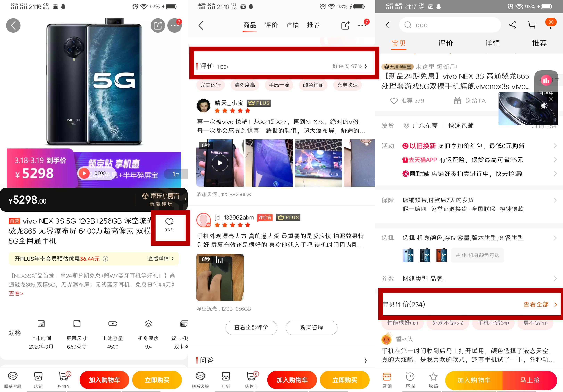The image size is (563, 392).
Task: Switch to 推荐 tab on middle screen
Action: pos(313,25)
